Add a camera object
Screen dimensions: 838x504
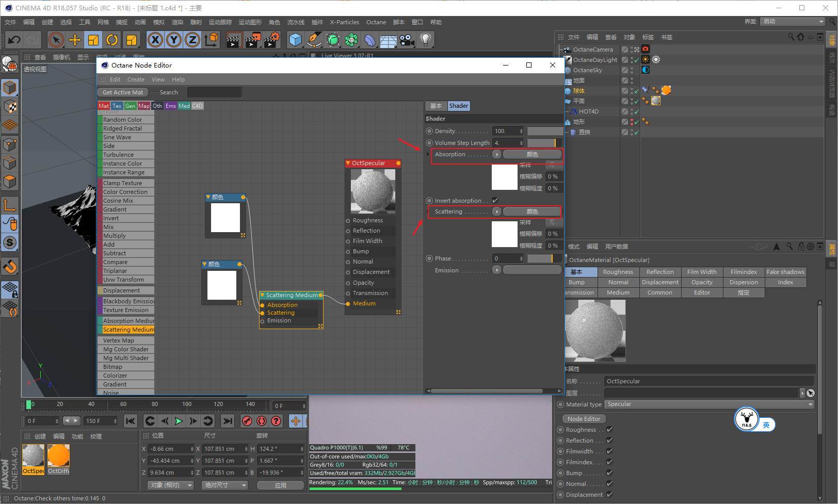pos(407,40)
